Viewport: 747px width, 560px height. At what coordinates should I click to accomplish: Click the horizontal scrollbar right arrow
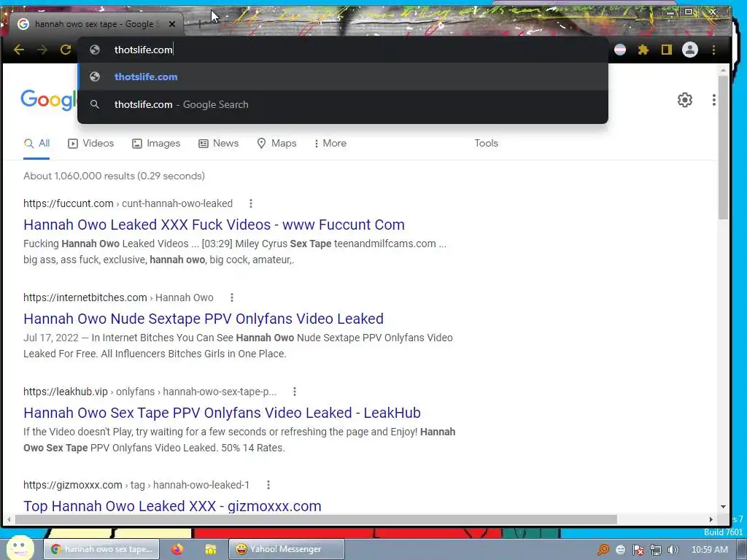711,519
